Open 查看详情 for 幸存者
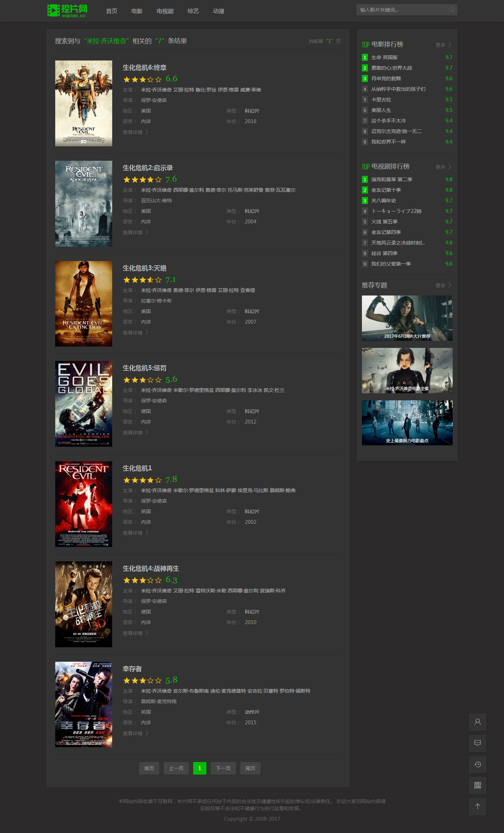 (x=135, y=733)
